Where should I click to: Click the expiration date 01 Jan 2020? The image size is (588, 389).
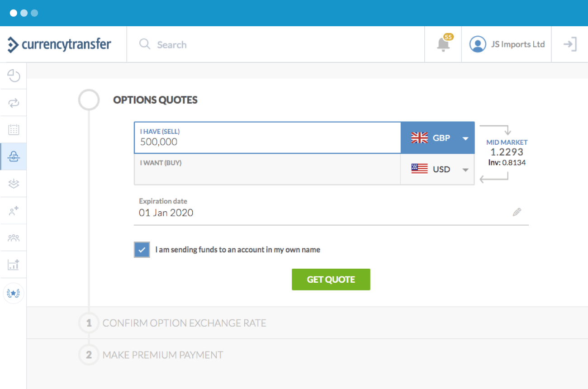pyautogui.click(x=166, y=213)
